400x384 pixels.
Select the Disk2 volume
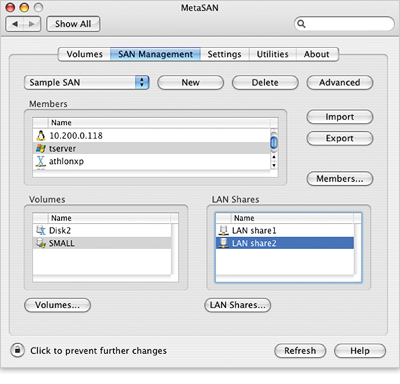(102, 230)
